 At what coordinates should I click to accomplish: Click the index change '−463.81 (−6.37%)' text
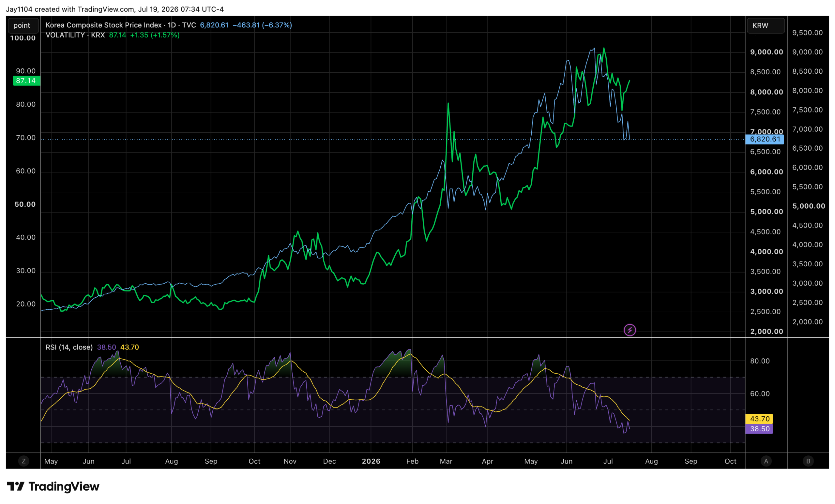[x=262, y=25]
